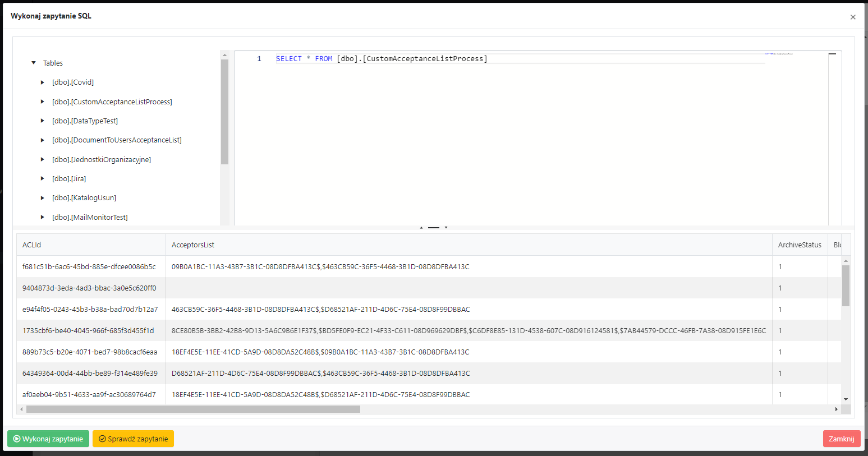868x456 pixels.
Task: Expand the [dbo].[Jira] table node
Action: [x=43, y=178]
